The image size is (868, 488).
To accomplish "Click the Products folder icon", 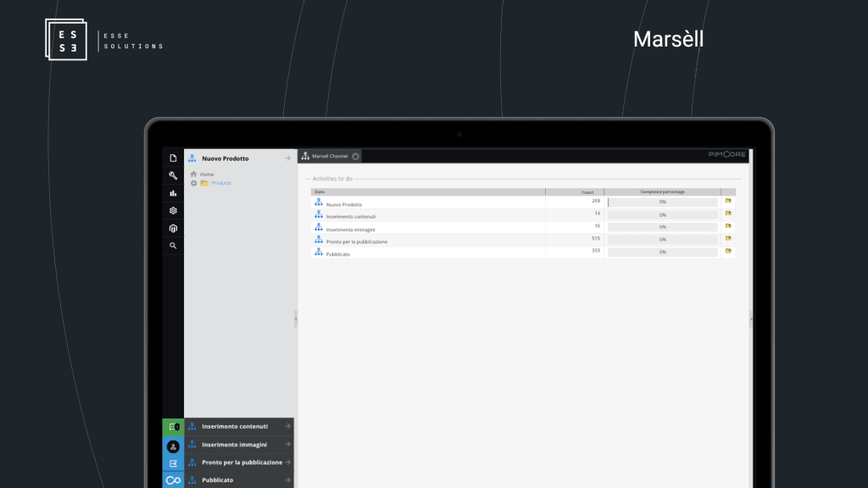I will 204,183.
